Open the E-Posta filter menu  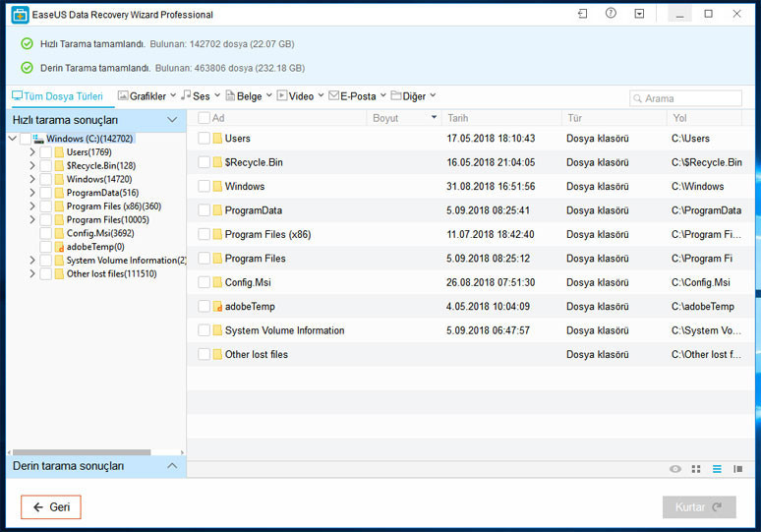click(357, 96)
